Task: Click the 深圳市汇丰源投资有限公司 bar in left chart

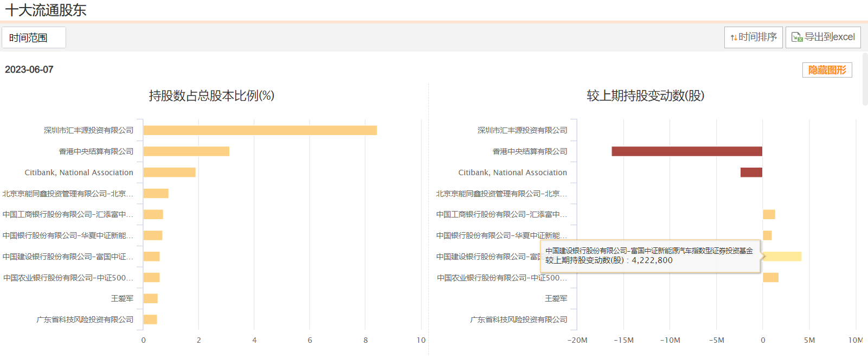Action: pos(260,130)
